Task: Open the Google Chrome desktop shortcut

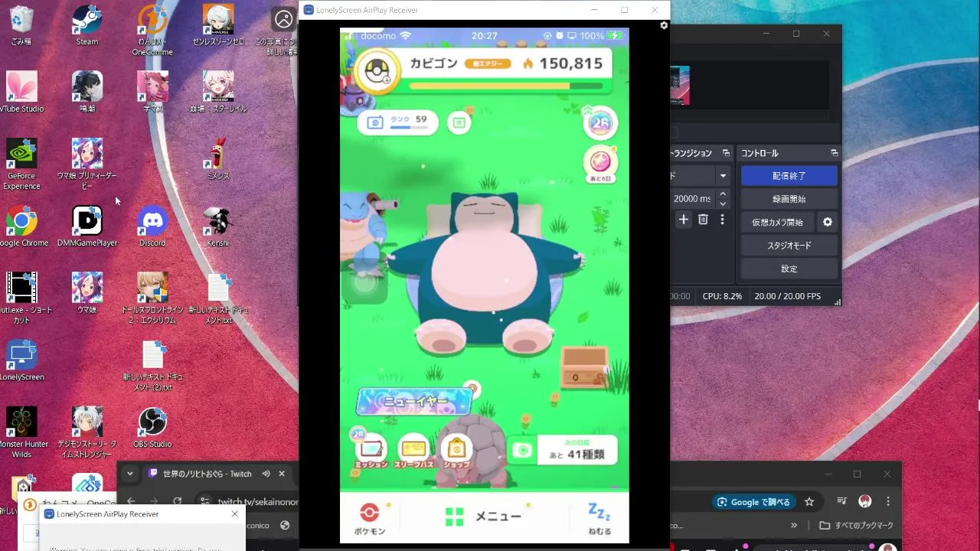Action: (21, 227)
